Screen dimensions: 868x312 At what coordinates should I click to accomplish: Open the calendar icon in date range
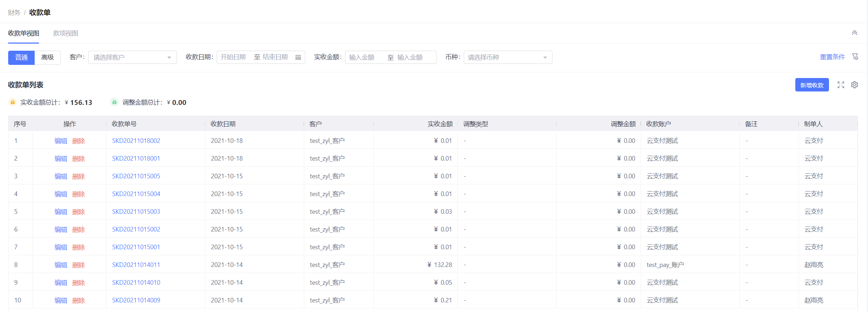(298, 57)
